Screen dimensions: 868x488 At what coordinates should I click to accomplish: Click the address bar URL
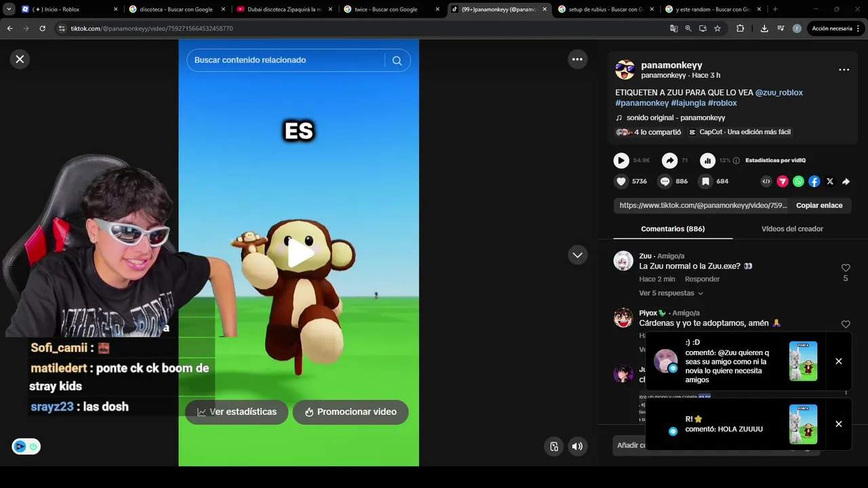pyautogui.click(x=152, y=28)
